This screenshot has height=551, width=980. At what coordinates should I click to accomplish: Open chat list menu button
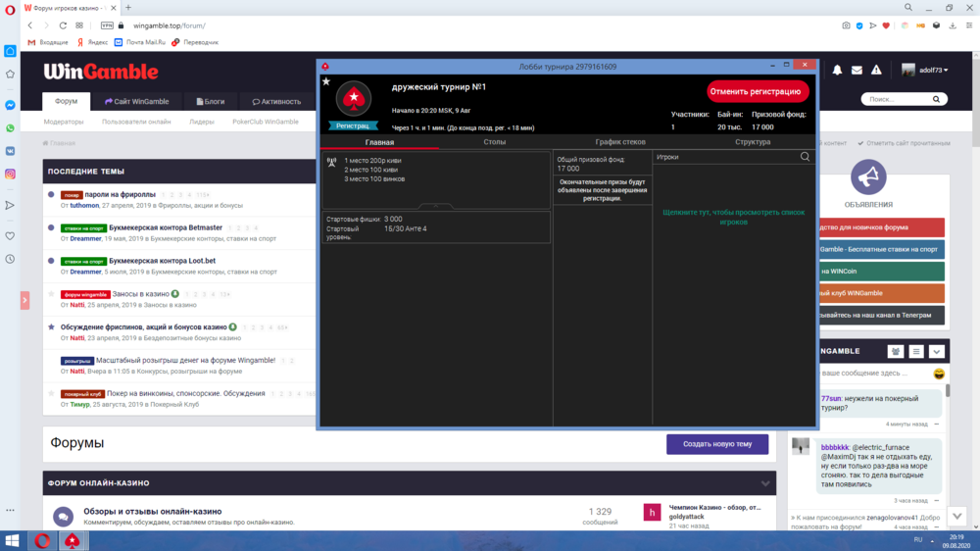click(915, 352)
